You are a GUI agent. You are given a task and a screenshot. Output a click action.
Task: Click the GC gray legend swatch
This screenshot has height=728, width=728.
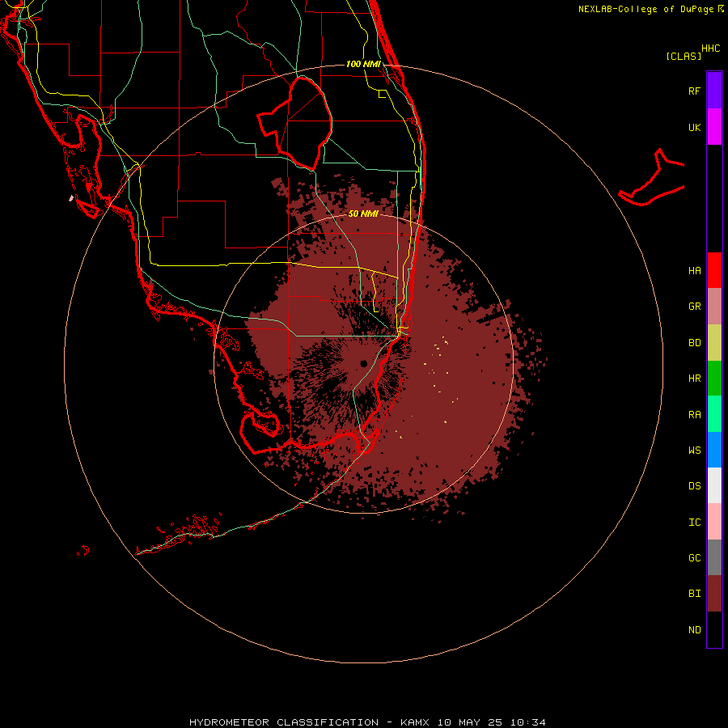pos(714,557)
